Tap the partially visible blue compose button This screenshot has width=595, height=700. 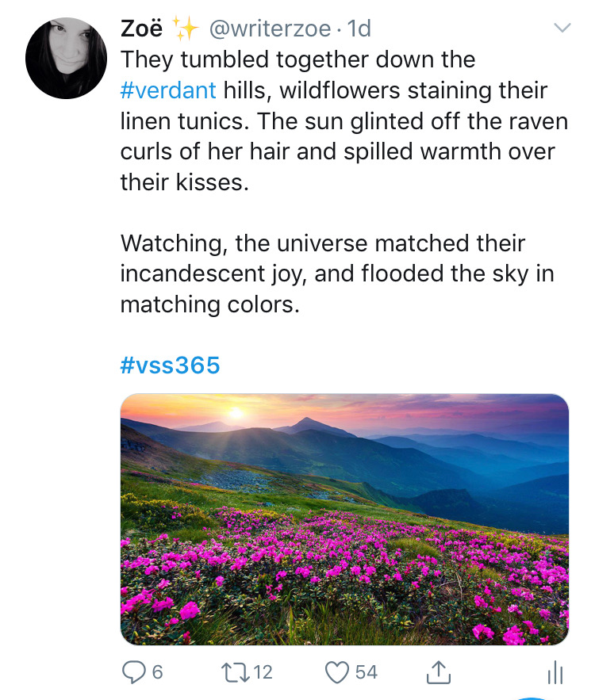coord(532,698)
